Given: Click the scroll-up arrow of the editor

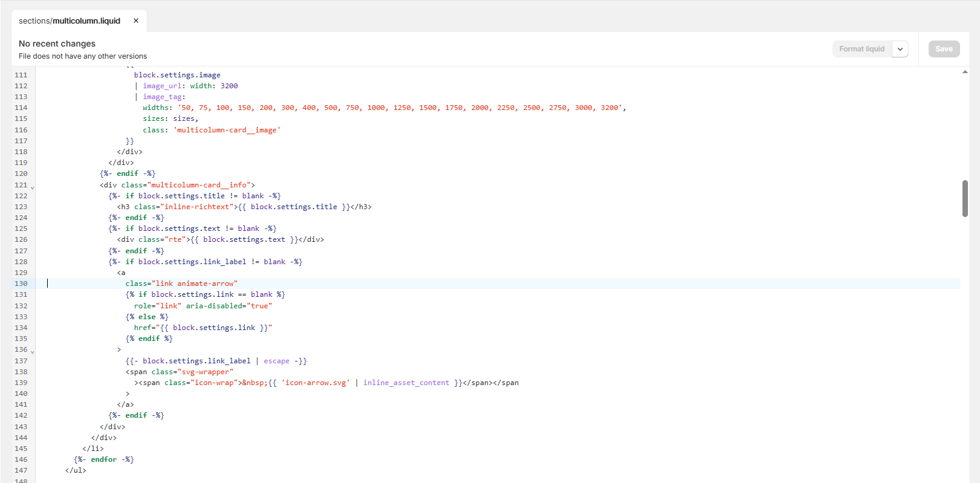Looking at the screenshot, I should (965, 72).
